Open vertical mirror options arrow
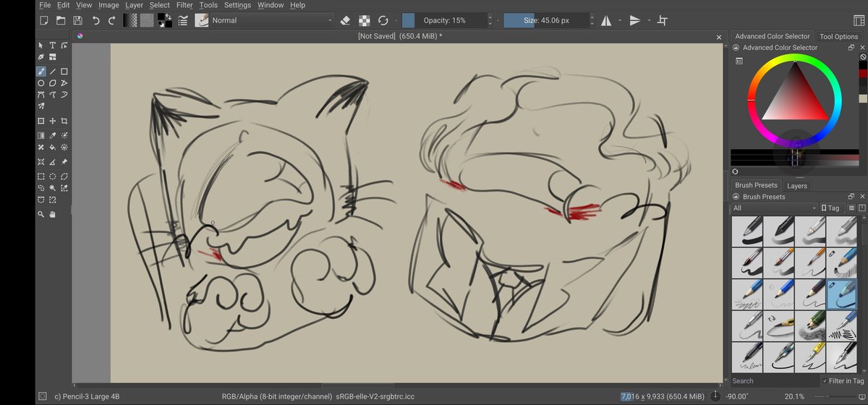The width and height of the screenshot is (868, 405). click(648, 20)
